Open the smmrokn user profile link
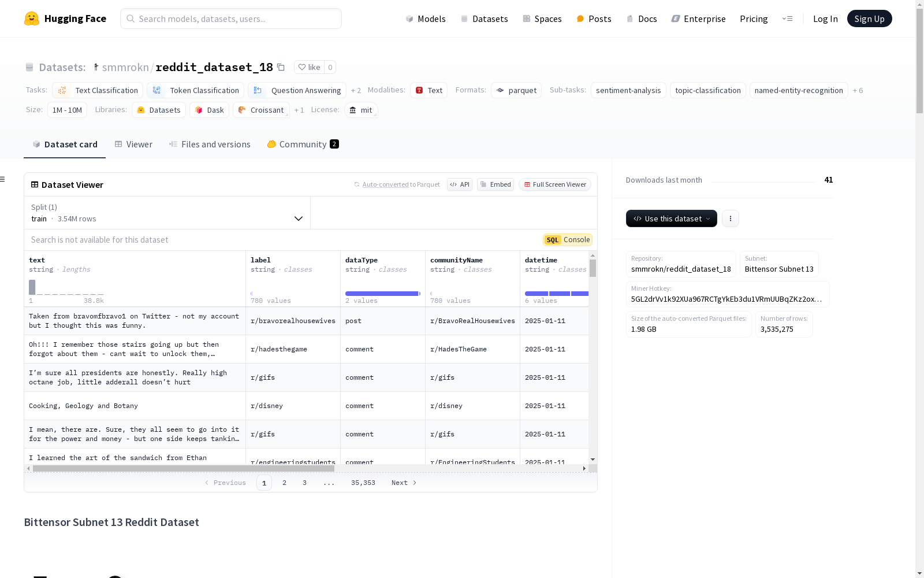924x578 pixels. coord(125,67)
